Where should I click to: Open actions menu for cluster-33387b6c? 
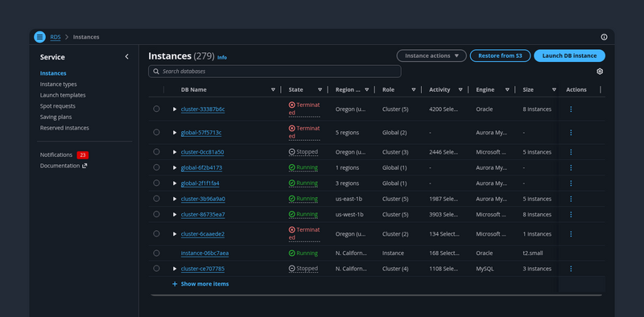click(571, 109)
